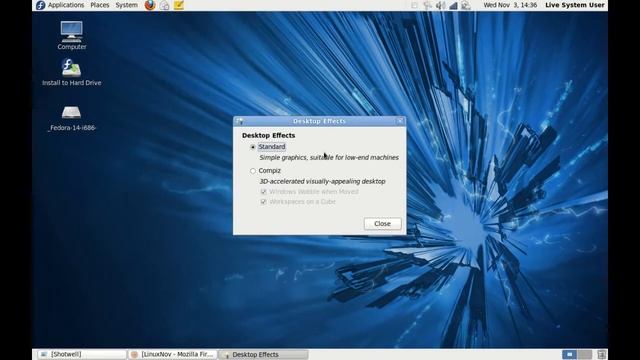Switch to the second workspace in switcher
The width and height of the screenshot is (640, 360).
pos(584,354)
